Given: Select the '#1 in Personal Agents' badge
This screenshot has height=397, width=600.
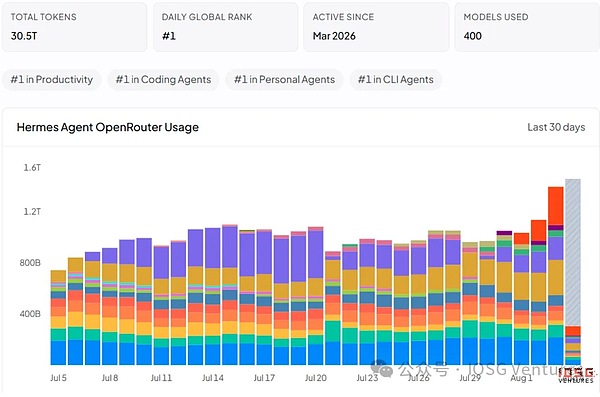Looking at the screenshot, I should 284,80.
